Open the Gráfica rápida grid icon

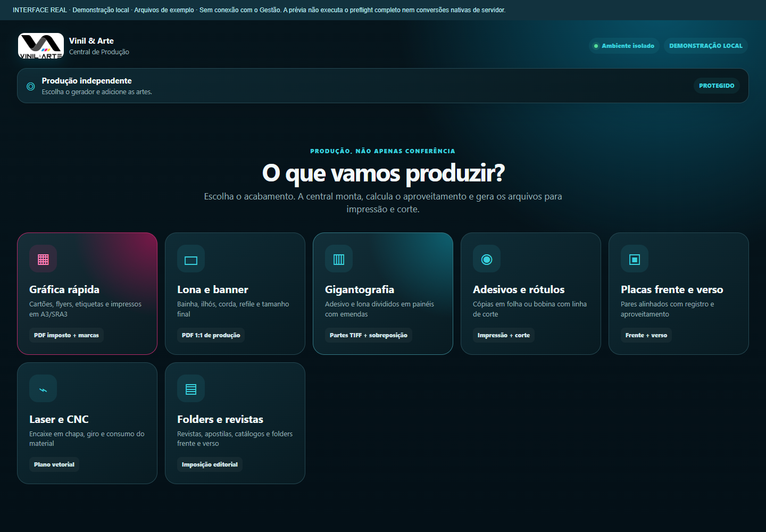pyautogui.click(x=43, y=259)
